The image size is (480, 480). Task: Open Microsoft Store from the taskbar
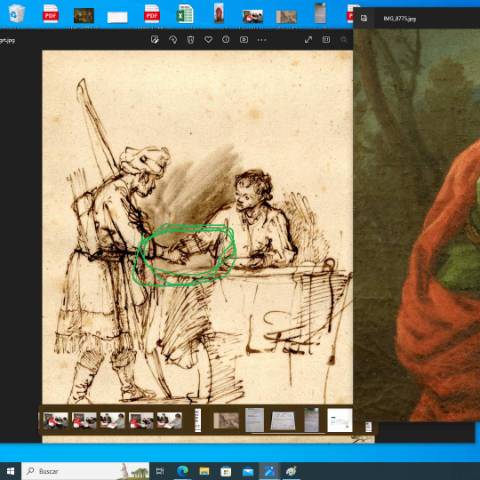226,471
